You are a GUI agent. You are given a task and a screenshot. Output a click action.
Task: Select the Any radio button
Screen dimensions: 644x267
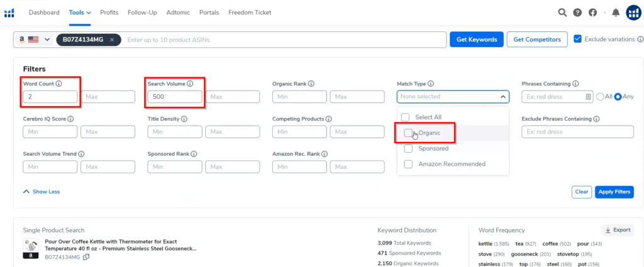[x=618, y=97]
